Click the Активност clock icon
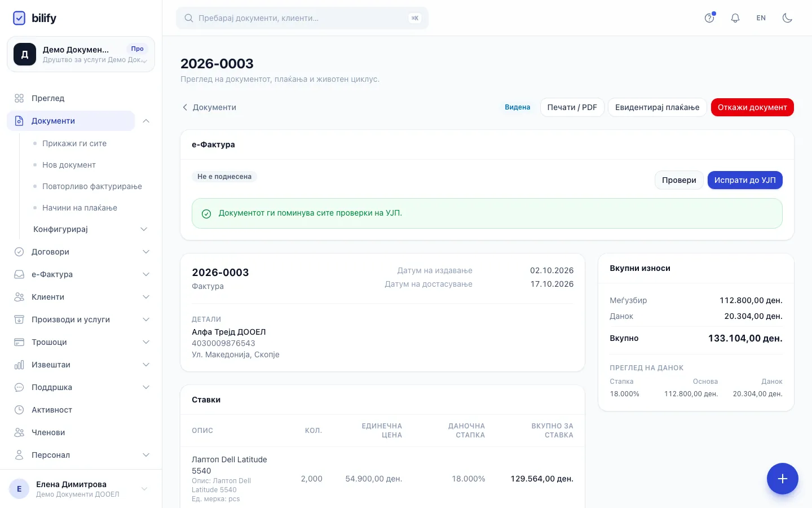 click(x=19, y=410)
